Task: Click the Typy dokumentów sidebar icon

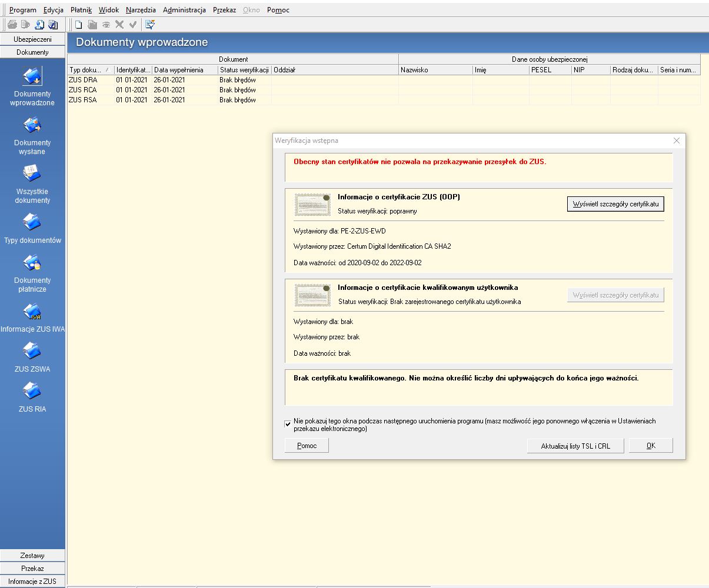Action: coord(32,222)
